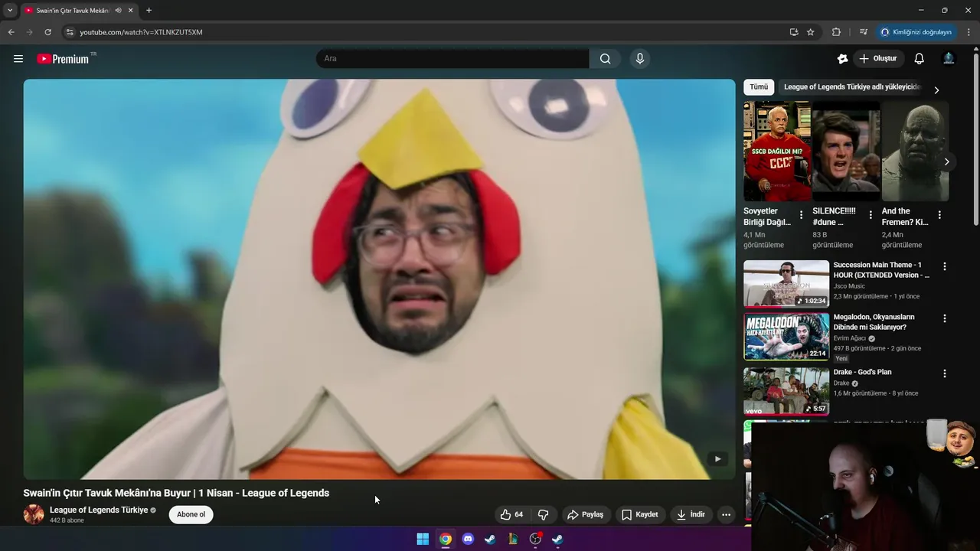Open Succession Main Theme video title

[x=881, y=270]
